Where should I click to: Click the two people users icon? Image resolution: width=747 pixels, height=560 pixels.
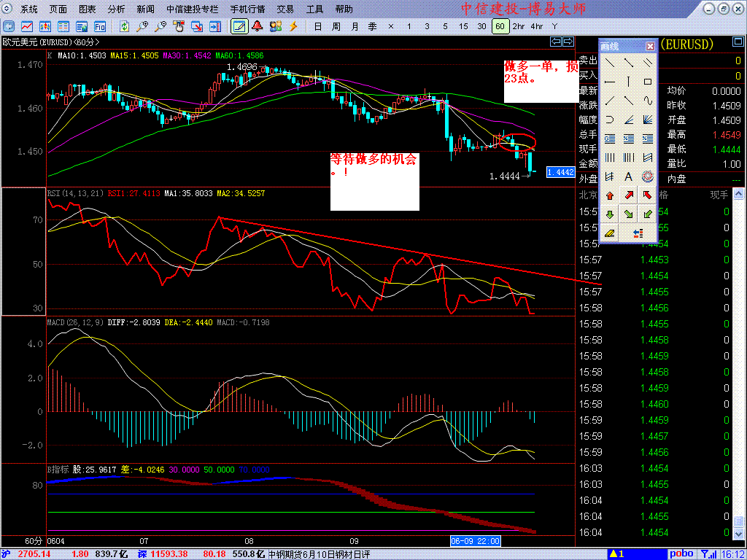tap(276, 26)
